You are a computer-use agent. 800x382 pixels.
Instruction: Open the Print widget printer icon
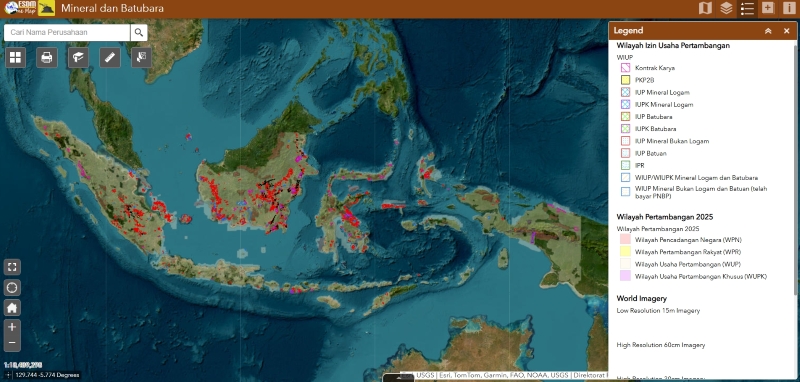(46, 58)
